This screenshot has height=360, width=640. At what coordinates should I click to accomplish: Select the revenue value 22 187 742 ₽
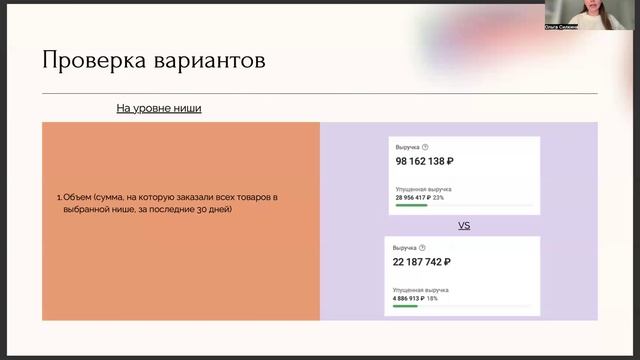(x=422, y=262)
